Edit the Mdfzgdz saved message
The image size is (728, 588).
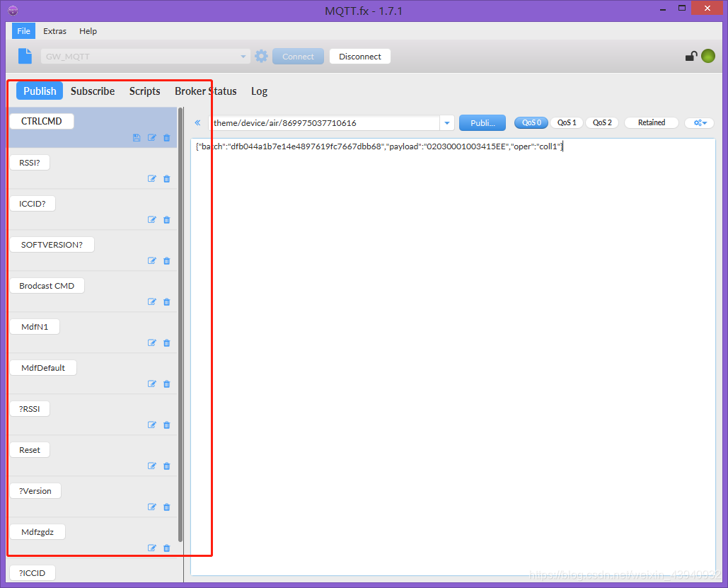(152, 548)
